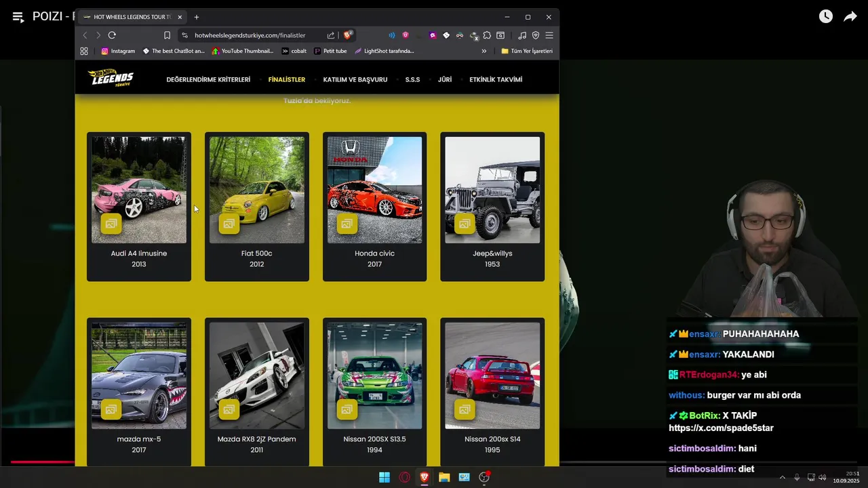The width and height of the screenshot is (868, 488).
Task: Open the gallery icon on the Nissan 200sx S14 card
Action: point(465,409)
